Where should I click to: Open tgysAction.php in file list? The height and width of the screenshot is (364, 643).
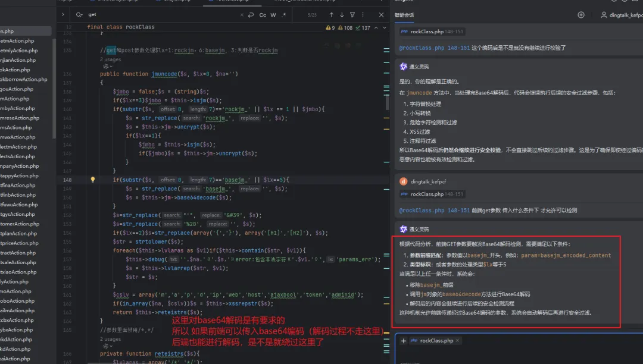(x=18, y=214)
